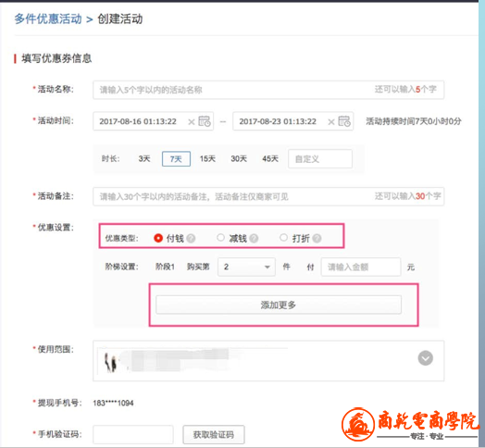
Task: Click the 活动持续时间7天0小时0分 text
Action: [x=414, y=121]
